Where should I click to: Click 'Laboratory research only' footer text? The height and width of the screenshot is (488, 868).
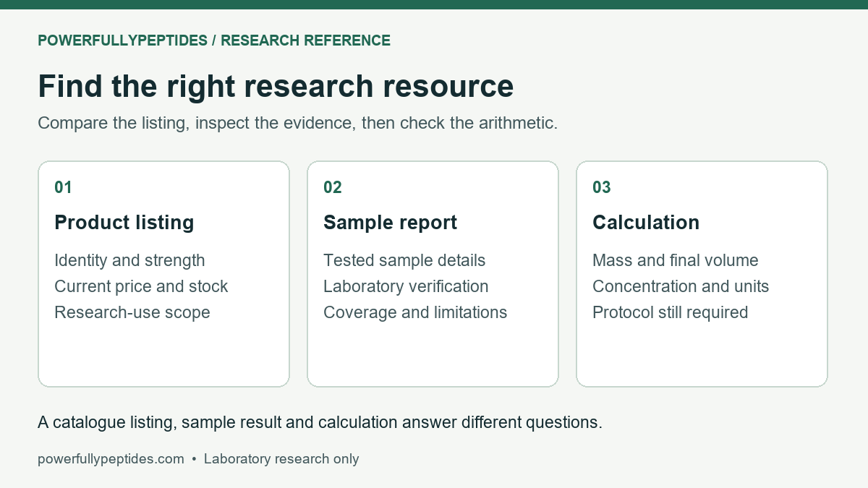coord(281,458)
